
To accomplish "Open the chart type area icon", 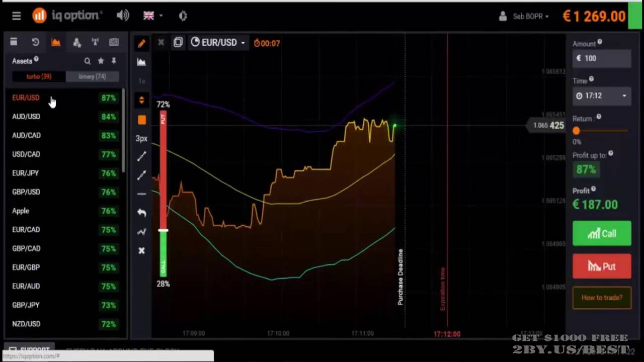I will pyautogui.click(x=141, y=62).
